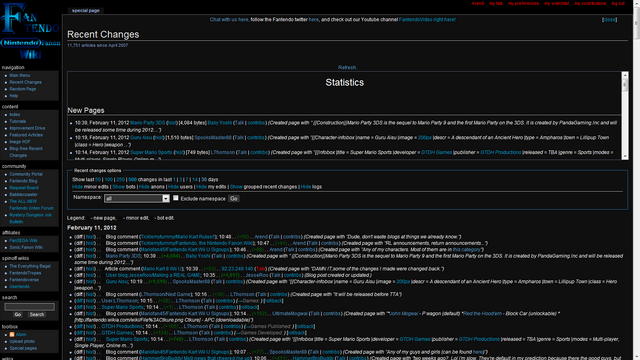Click the sidebar Search button
Viewport: 640px width, 360px height.
[x=37, y=314]
